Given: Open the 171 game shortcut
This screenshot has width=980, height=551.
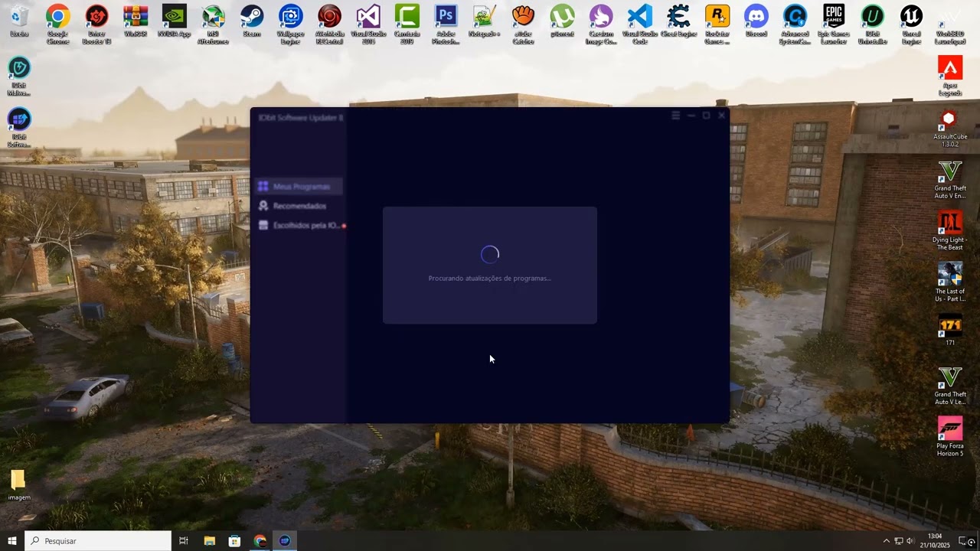Looking at the screenshot, I should (x=950, y=330).
